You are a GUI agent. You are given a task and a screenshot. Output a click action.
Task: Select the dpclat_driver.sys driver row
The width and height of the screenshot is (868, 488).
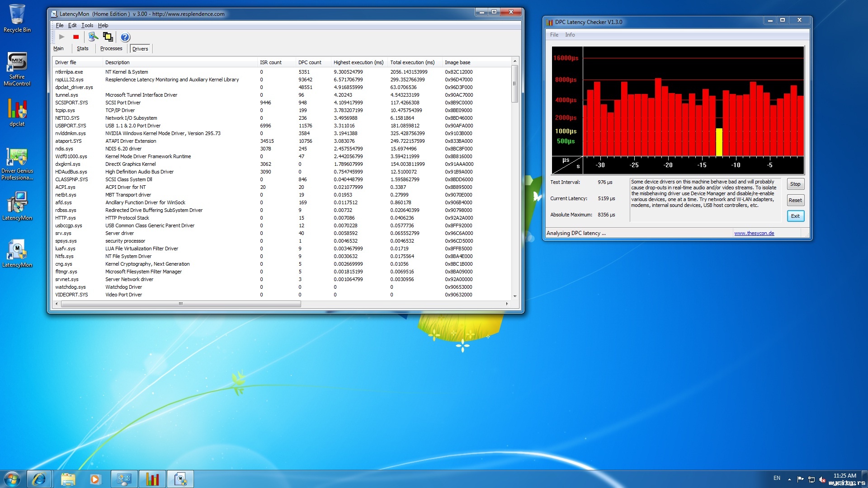[282, 87]
